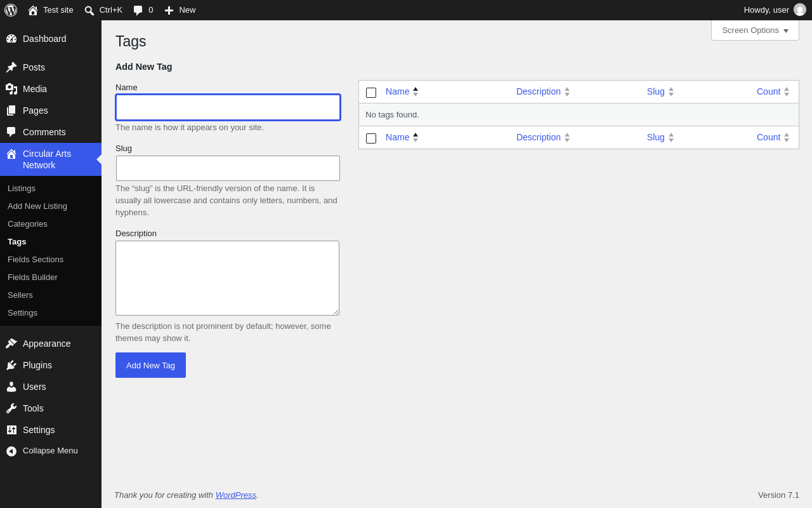The width and height of the screenshot is (812, 508).
Task: Check the select-all checkbox in the table footer
Action: coord(371,138)
